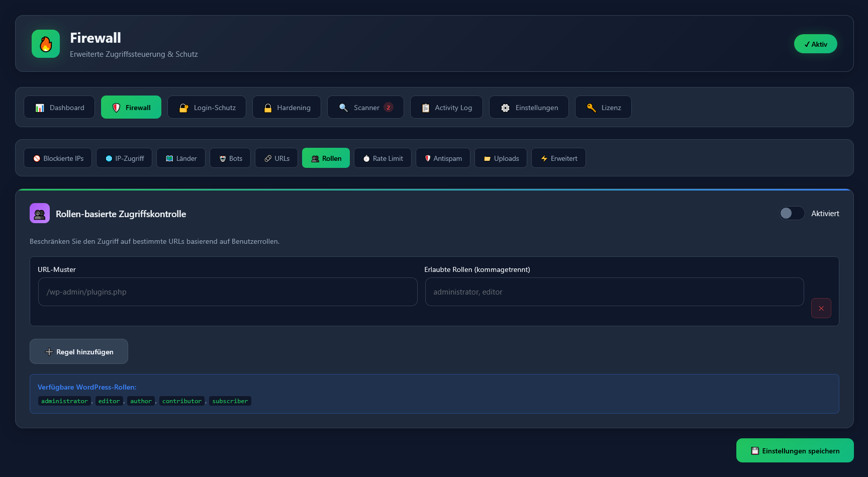Screen dimensions: 868x477
Task: Open the Activity Log tab
Action: pyautogui.click(x=446, y=108)
